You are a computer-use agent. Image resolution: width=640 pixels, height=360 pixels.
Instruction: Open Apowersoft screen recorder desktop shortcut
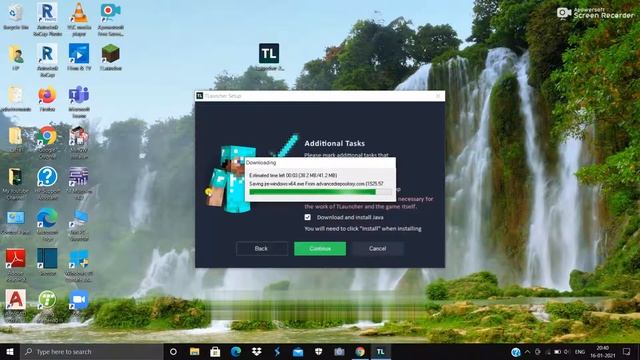click(x=111, y=18)
